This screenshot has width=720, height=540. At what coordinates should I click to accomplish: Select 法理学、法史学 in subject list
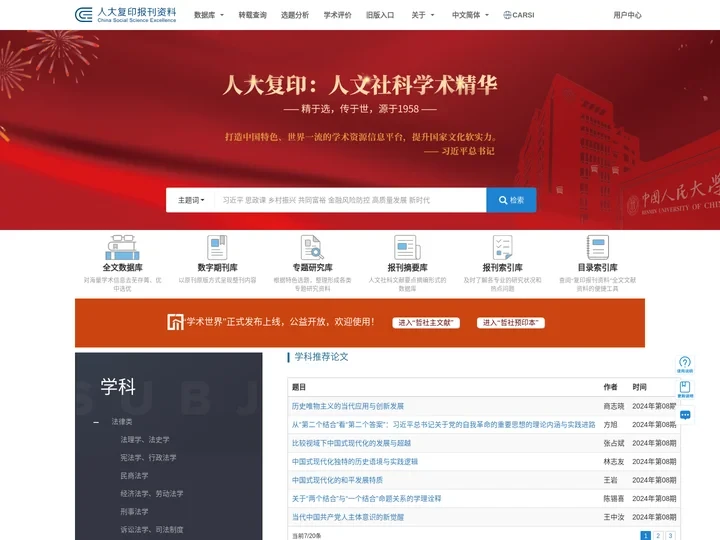(x=145, y=439)
